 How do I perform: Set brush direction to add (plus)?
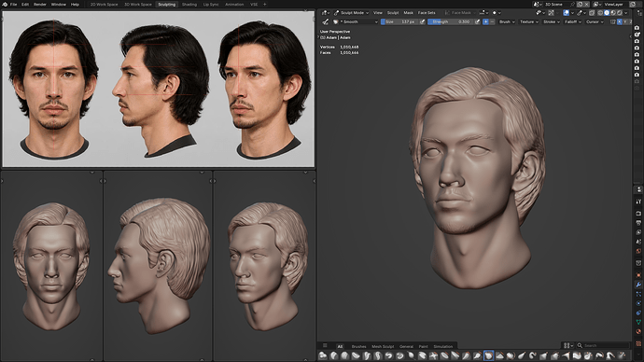tap(485, 21)
